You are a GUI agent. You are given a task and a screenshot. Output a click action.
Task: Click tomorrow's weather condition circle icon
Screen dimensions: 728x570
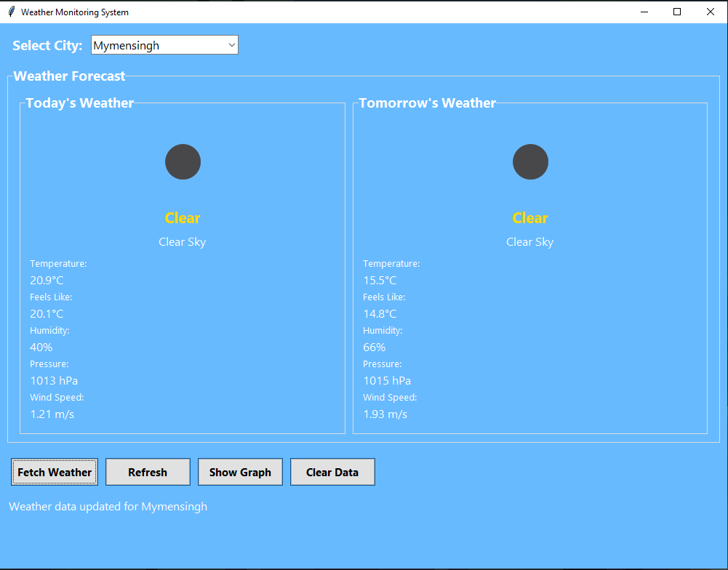[x=530, y=161]
